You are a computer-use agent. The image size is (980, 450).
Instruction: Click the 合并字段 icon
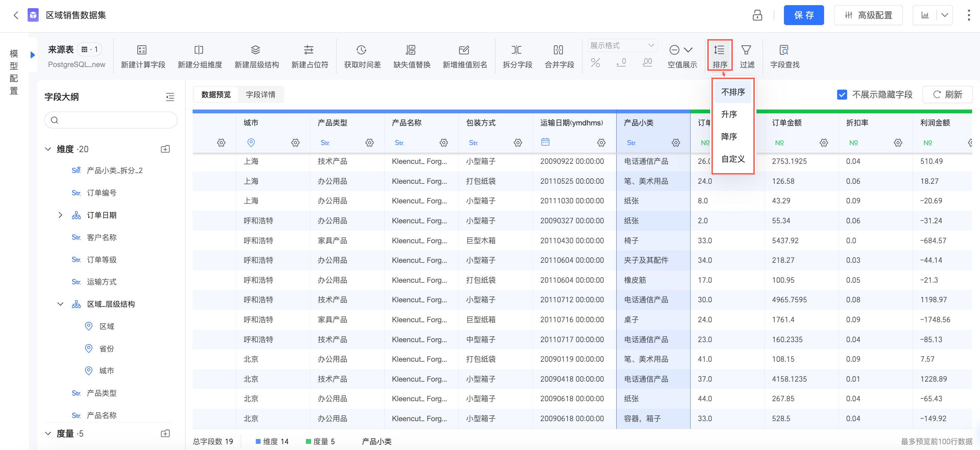tap(558, 50)
